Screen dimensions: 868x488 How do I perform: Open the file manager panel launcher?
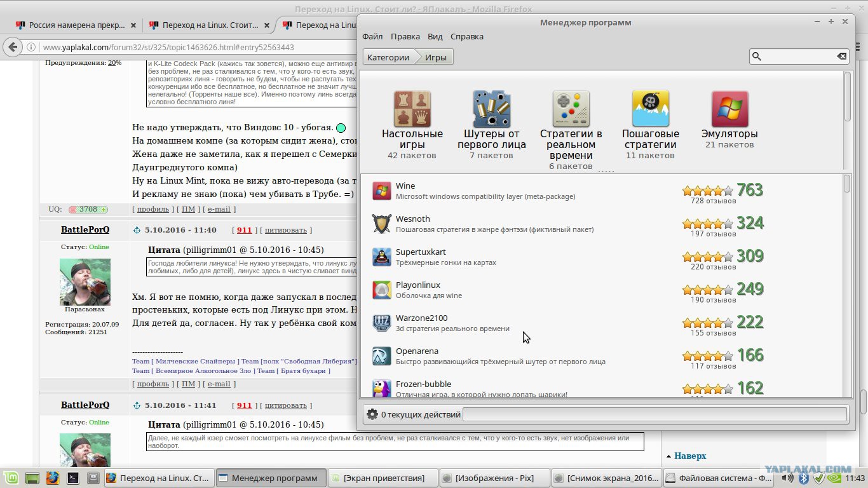point(93,478)
